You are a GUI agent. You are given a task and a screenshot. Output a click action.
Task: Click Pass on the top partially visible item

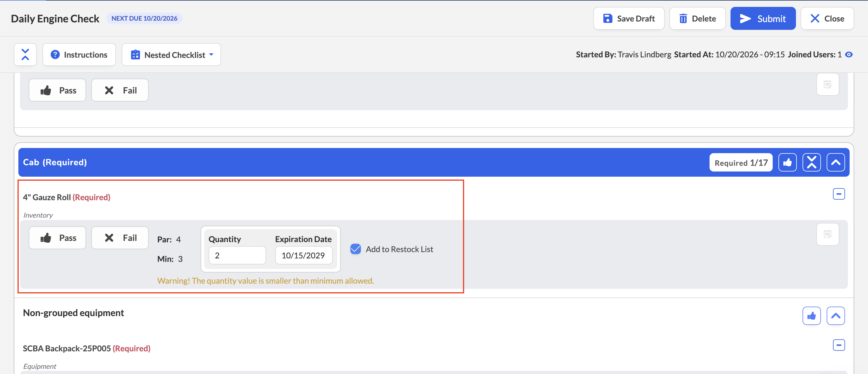(x=57, y=90)
